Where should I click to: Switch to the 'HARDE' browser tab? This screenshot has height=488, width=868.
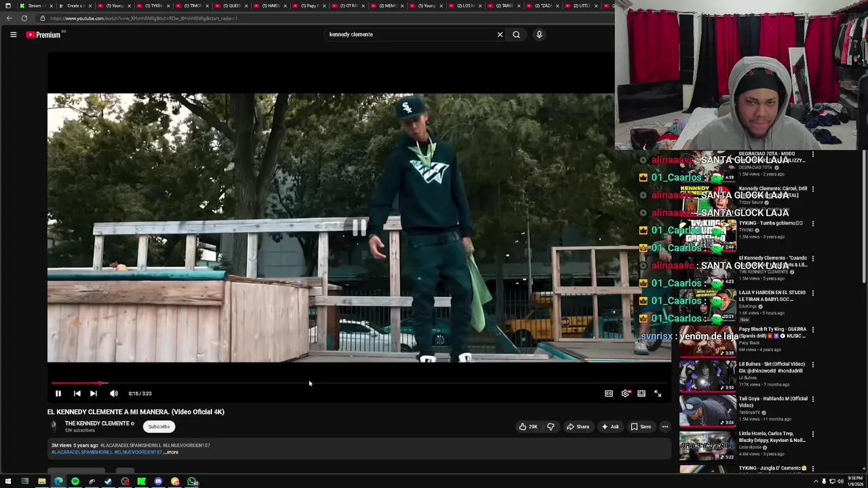pos(271,5)
